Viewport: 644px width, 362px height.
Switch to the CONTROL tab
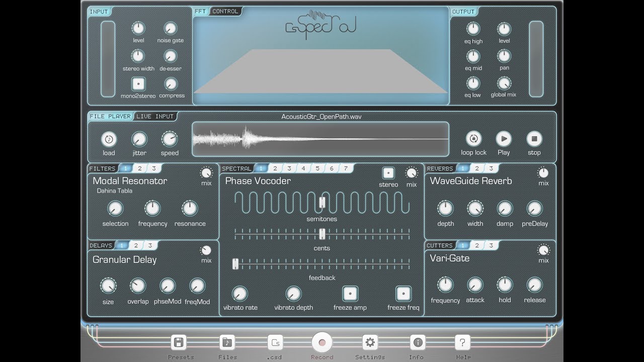225,11
